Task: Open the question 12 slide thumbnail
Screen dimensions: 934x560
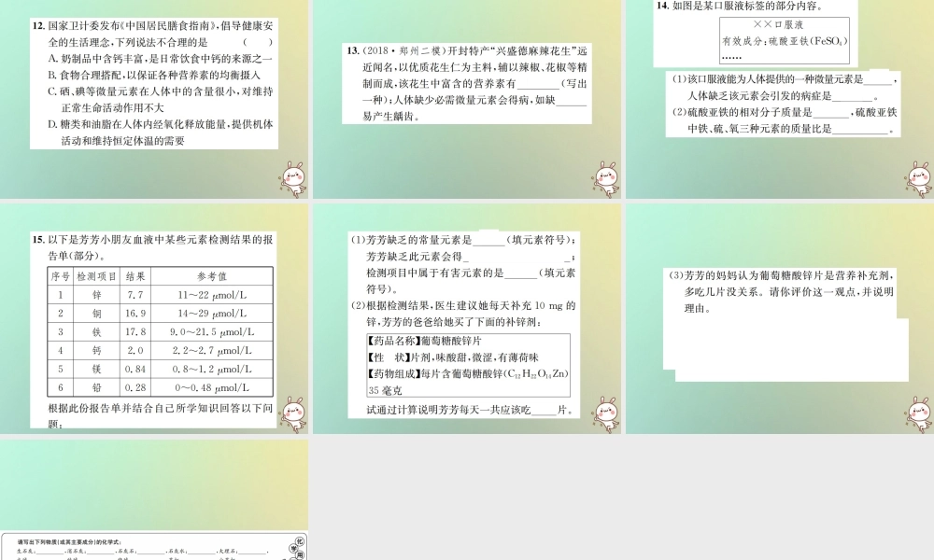Action: 154,99
